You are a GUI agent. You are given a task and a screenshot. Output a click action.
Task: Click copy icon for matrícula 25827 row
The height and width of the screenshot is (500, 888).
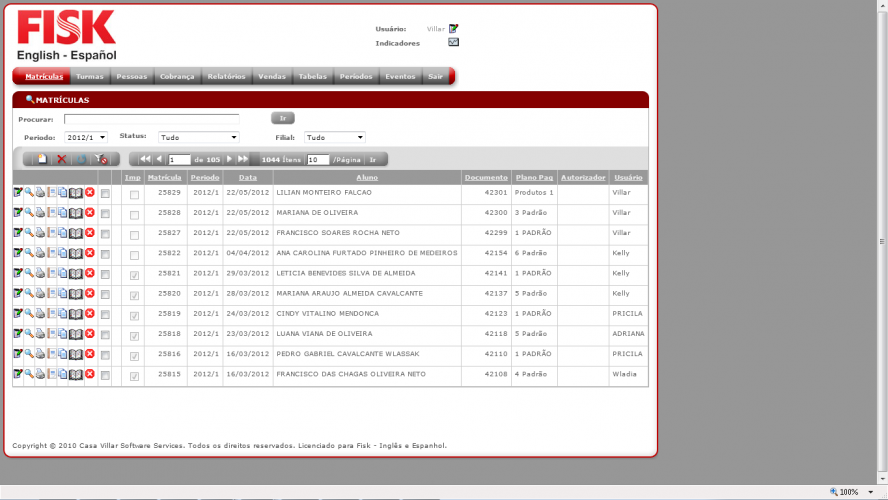62,233
